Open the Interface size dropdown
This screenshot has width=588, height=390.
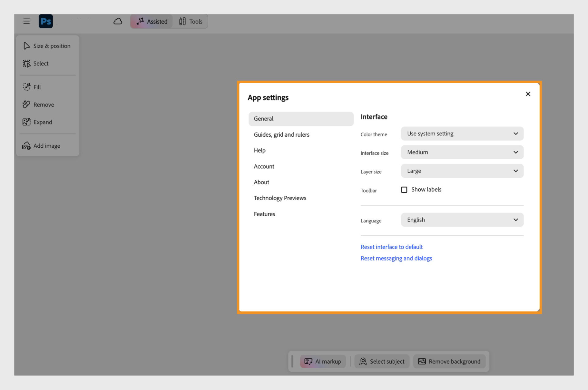pyautogui.click(x=462, y=152)
